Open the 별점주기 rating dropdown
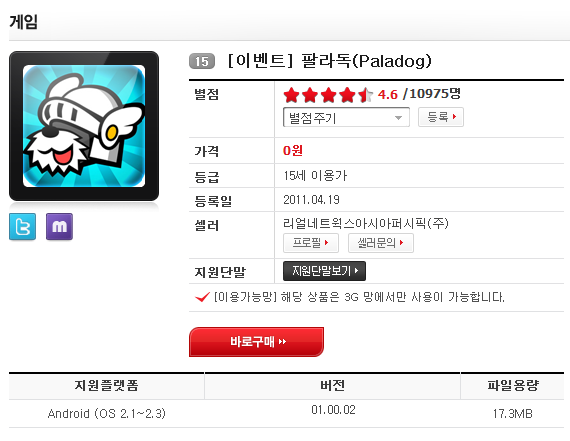 pyautogui.click(x=346, y=117)
